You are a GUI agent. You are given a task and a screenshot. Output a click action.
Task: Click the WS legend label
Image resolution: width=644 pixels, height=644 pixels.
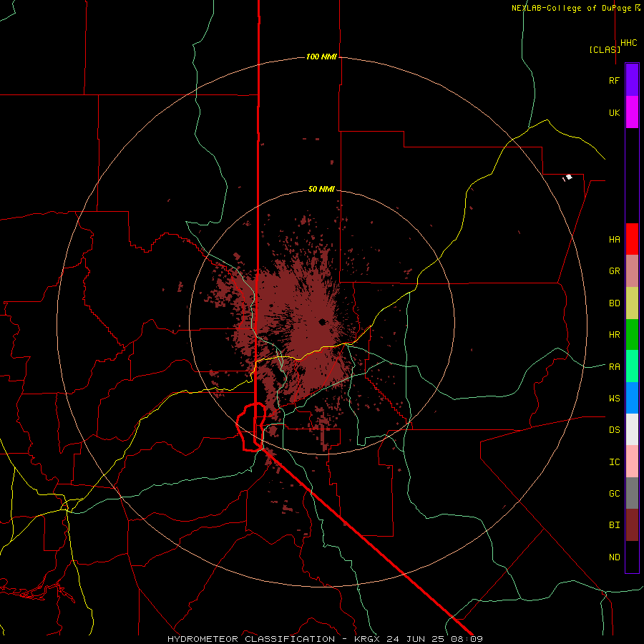coord(614,398)
